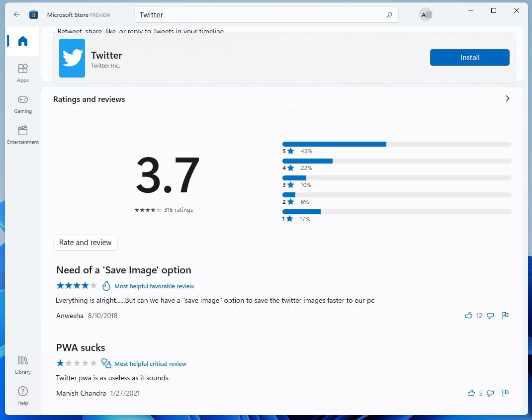Screen dimensions: 532x420
Task: Click the 45% label for 5 stars
Action: click(x=306, y=151)
